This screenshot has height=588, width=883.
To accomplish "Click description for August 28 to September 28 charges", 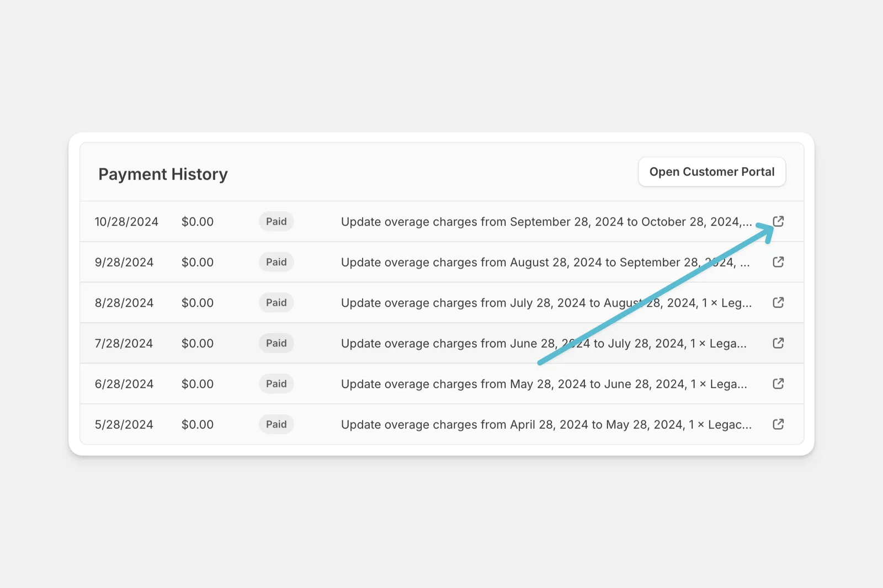I will pos(545,263).
